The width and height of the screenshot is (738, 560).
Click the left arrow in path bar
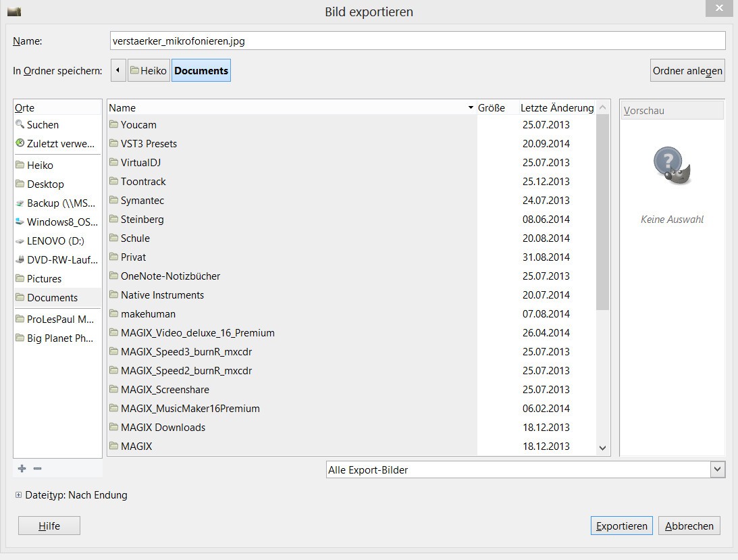pyautogui.click(x=118, y=70)
